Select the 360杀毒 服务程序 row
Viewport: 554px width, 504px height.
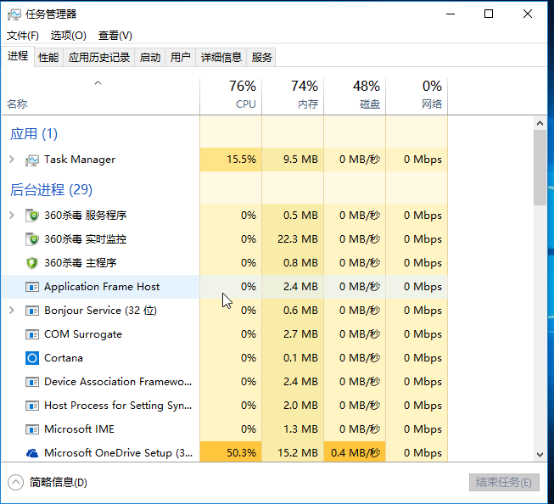[225, 215]
